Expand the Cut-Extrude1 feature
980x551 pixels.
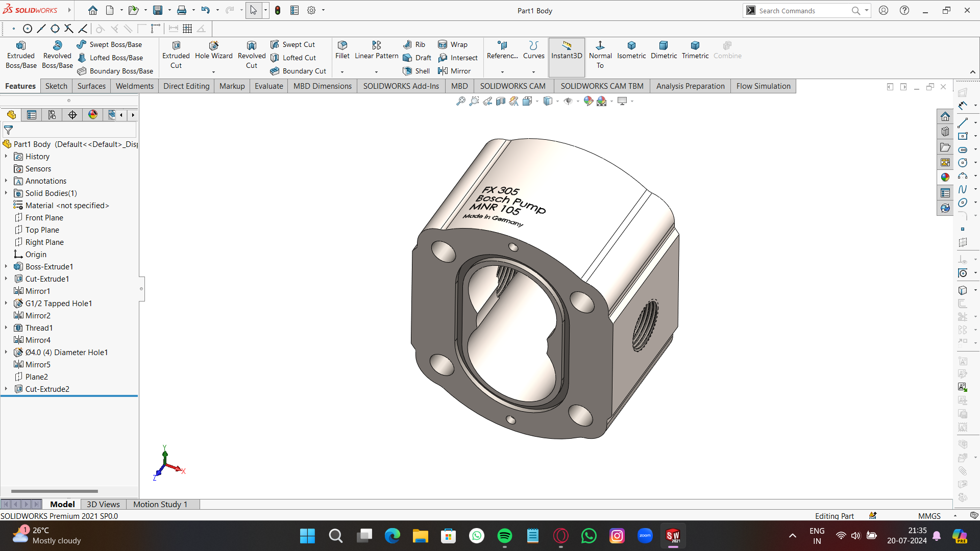click(6, 279)
